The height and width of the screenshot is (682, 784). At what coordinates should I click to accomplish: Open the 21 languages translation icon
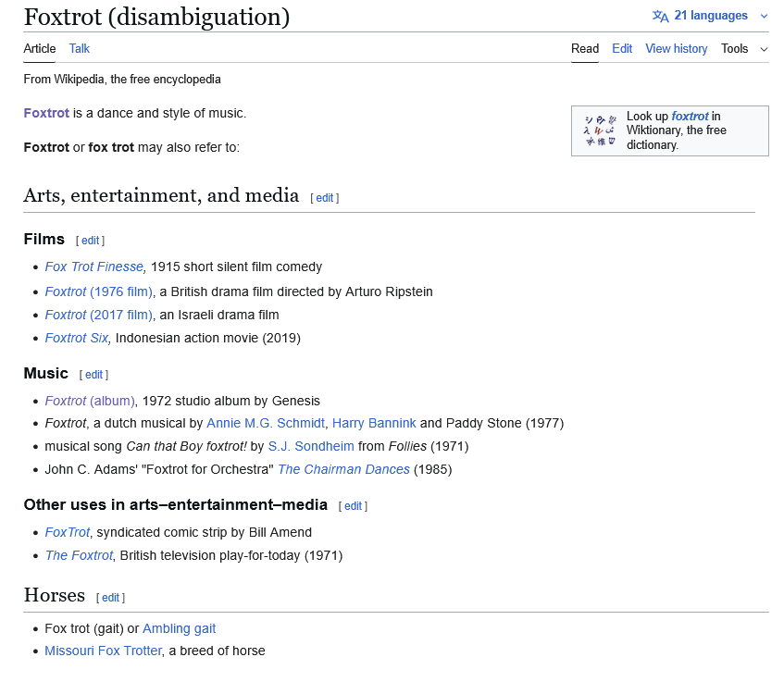click(660, 16)
